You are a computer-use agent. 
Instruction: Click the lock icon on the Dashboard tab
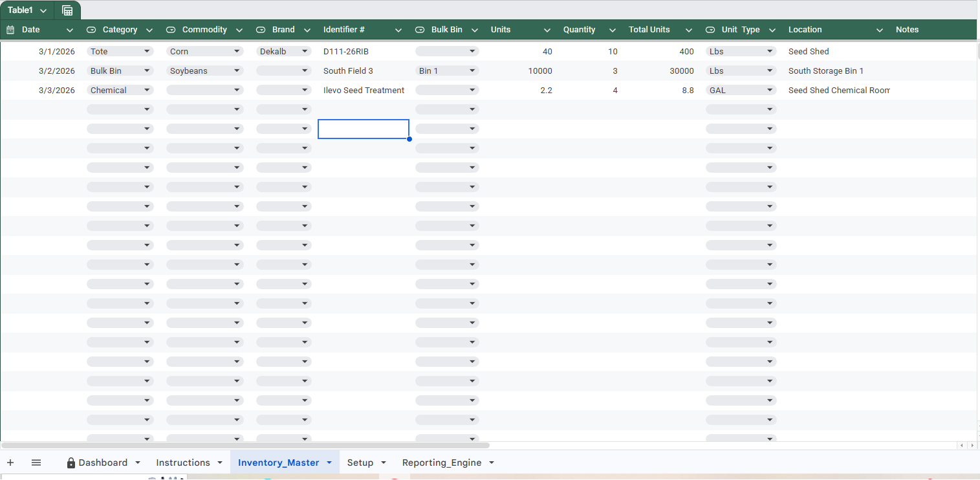tap(71, 462)
